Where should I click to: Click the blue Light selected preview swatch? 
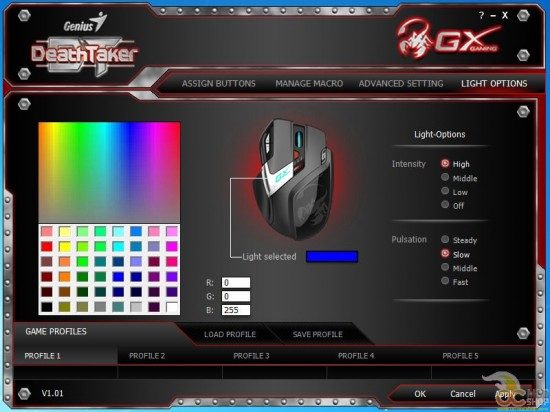(332, 257)
